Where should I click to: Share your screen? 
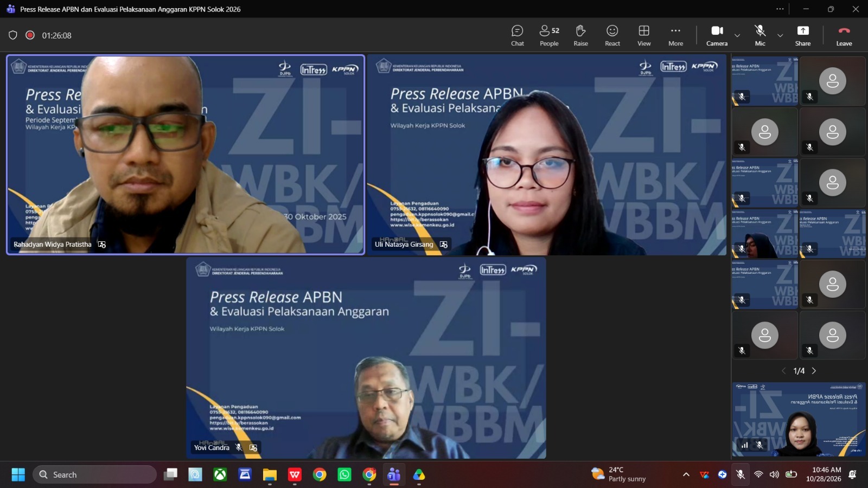pyautogui.click(x=803, y=35)
